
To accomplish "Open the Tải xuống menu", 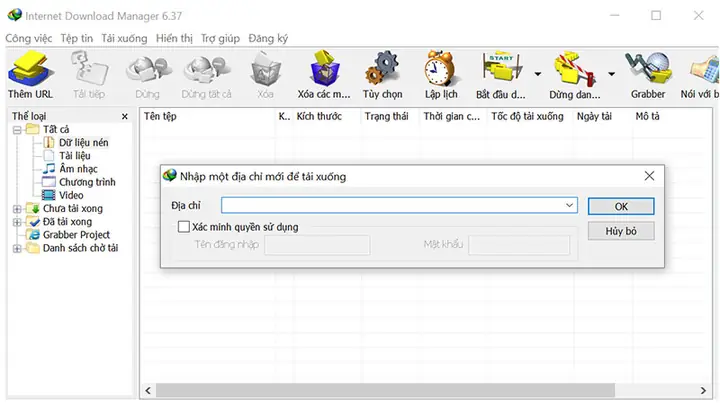I will tap(124, 39).
